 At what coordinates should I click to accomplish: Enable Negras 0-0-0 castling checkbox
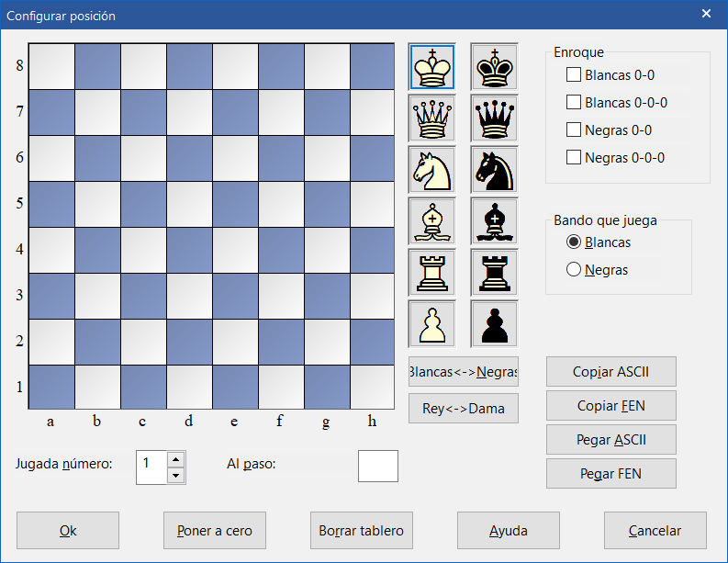click(x=574, y=157)
